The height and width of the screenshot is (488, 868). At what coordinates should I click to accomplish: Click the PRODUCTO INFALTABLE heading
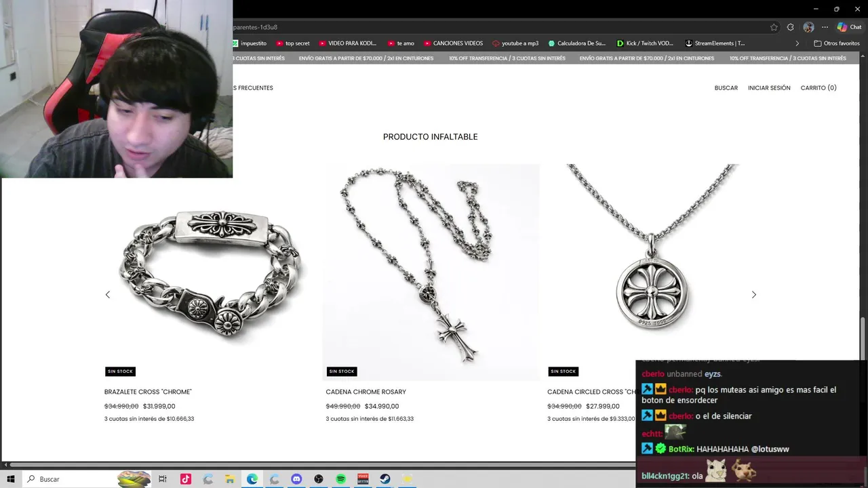pyautogui.click(x=431, y=137)
